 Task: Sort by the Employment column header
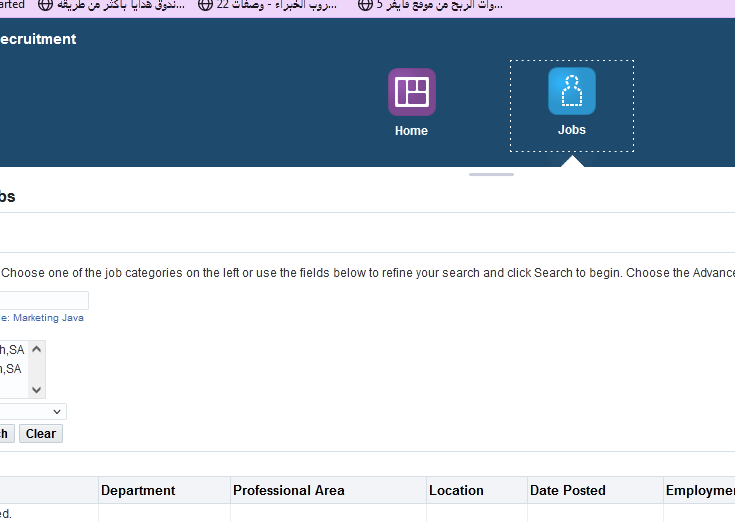pos(699,490)
